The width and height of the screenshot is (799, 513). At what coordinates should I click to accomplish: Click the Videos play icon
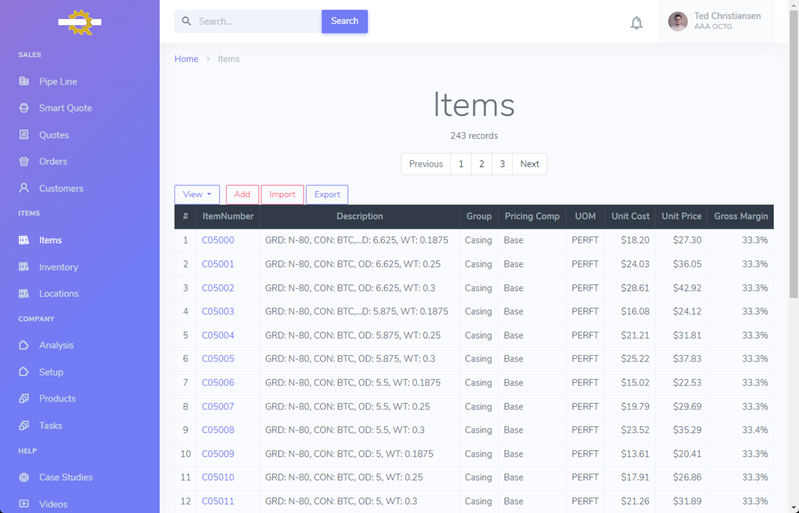(24, 504)
